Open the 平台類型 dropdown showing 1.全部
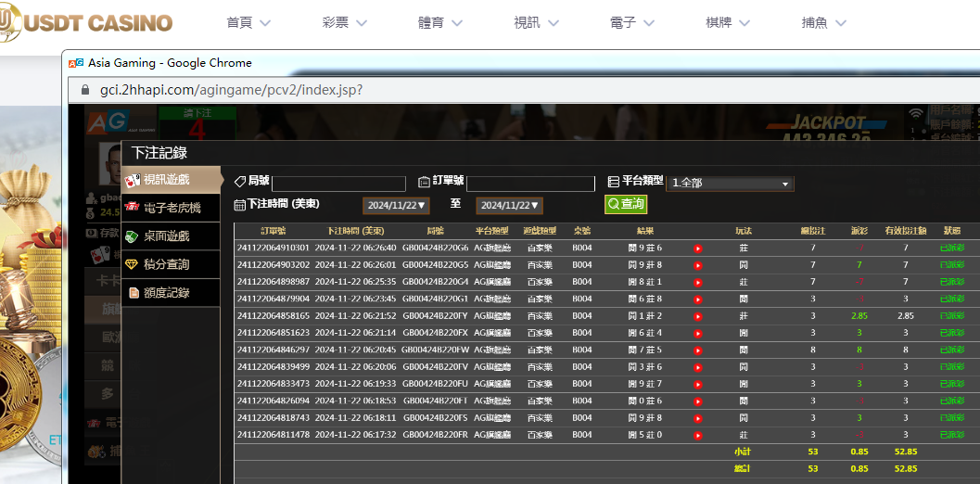The height and width of the screenshot is (484, 980). [731, 184]
